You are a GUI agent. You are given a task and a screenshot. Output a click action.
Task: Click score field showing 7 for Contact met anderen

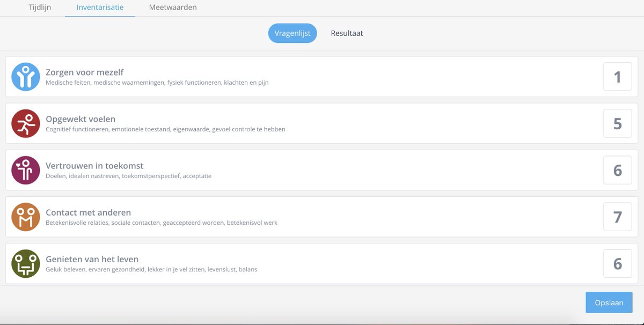[618, 217]
